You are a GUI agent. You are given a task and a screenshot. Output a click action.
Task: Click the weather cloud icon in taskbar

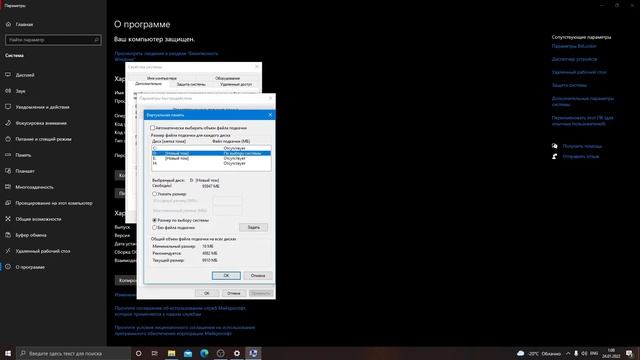[x=520, y=353]
